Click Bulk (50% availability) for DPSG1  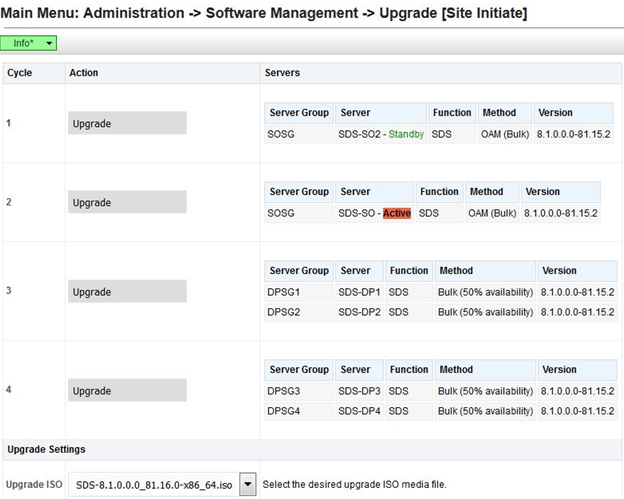click(485, 292)
